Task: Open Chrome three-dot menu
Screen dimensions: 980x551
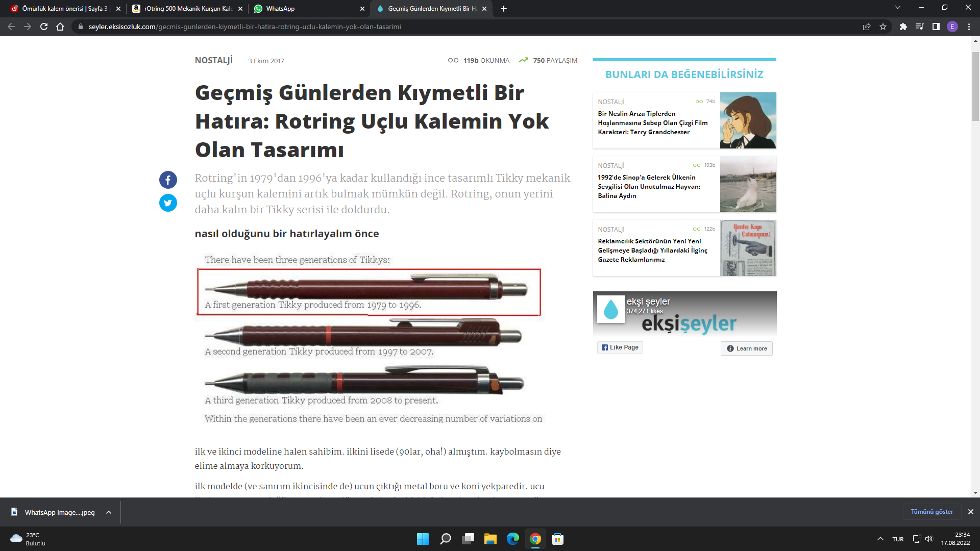Action: coord(969,27)
